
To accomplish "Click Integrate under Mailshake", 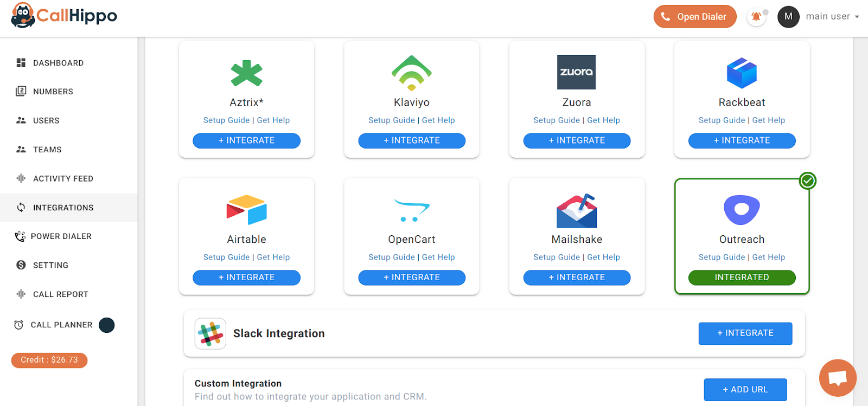I will (577, 278).
